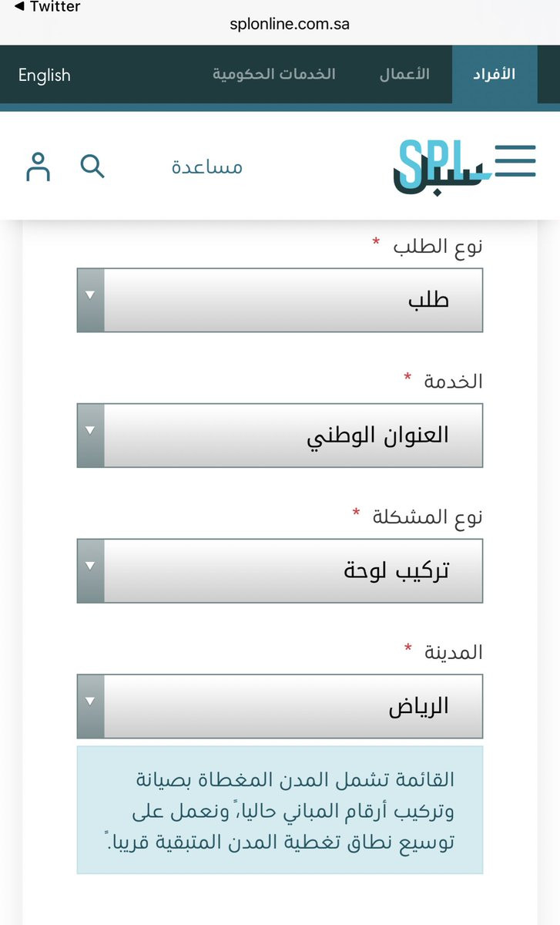Open the service field showing العنوان الوطني

click(280, 435)
